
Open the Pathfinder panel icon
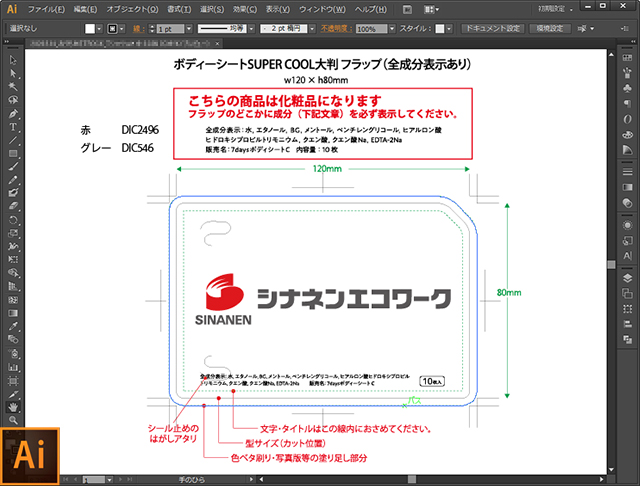tap(627, 339)
